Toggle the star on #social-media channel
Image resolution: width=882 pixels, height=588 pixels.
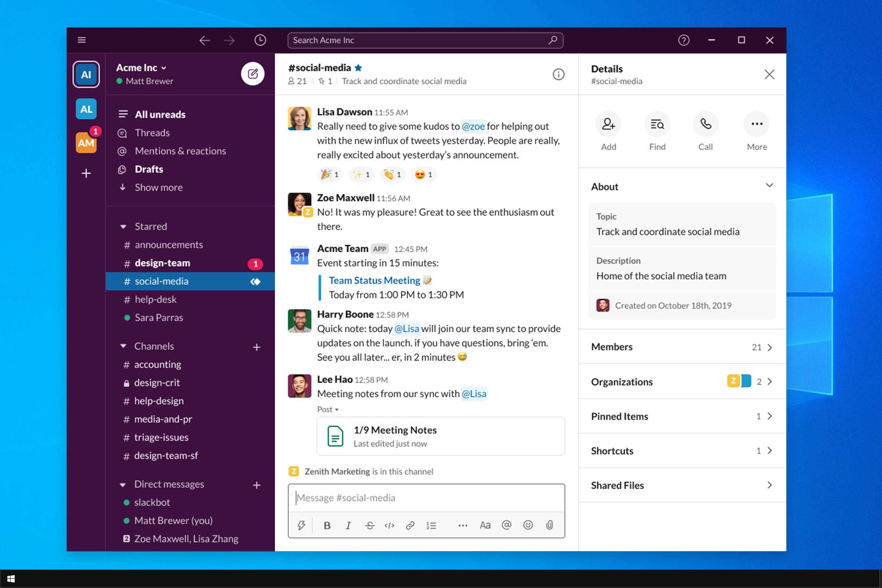pos(358,68)
